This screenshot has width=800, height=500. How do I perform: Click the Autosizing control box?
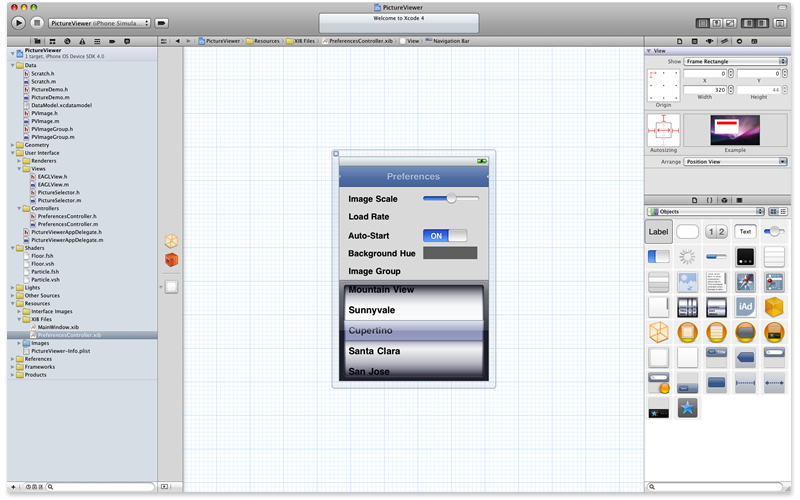coord(664,130)
